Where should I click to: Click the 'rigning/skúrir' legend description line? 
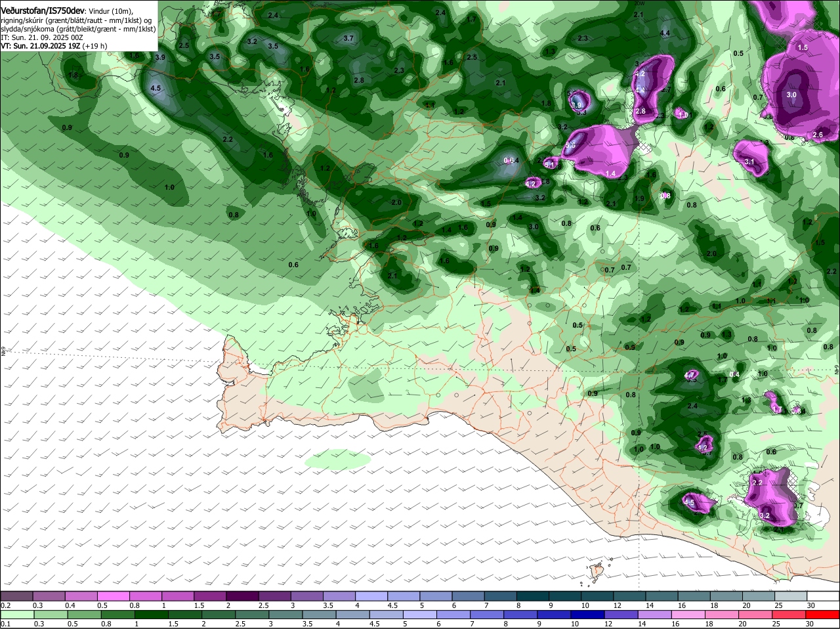tap(76, 20)
